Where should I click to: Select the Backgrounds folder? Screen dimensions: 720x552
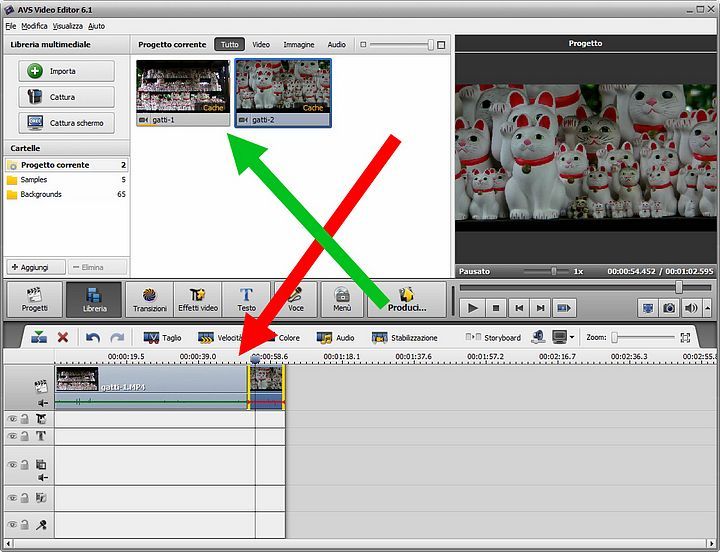[67, 194]
